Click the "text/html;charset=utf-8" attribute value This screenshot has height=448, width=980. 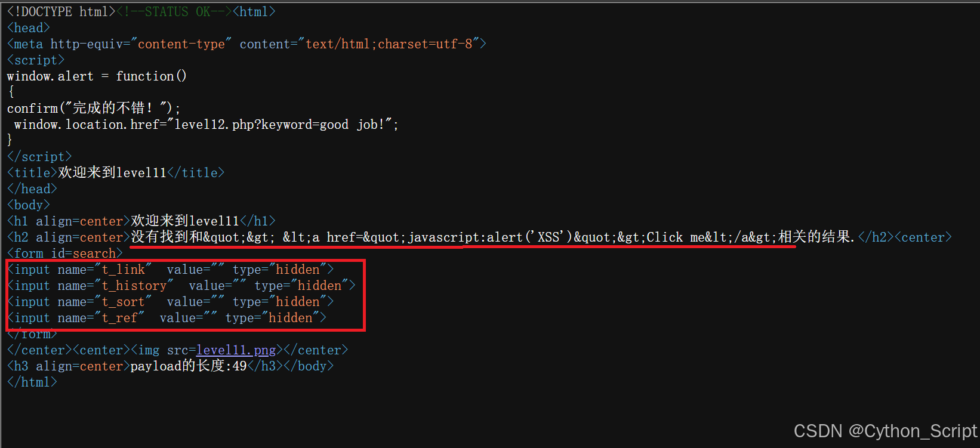coord(389,44)
